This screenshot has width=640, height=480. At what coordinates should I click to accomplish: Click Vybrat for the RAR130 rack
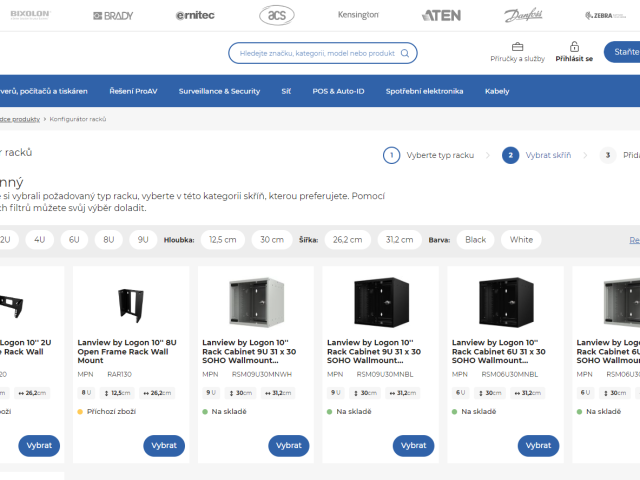pos(164,446)
